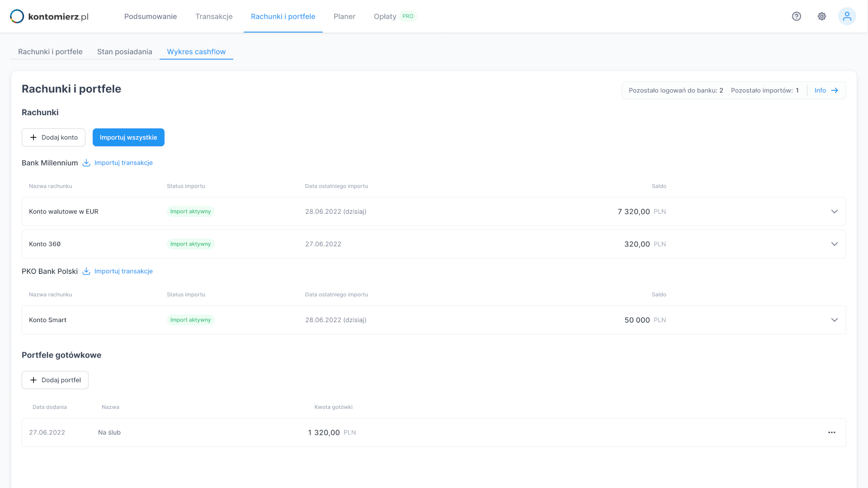Image resolution: width=868 pixels, height=488 pixels.
Task: Open the help question mark icon
Action: [x=796, y=17]
